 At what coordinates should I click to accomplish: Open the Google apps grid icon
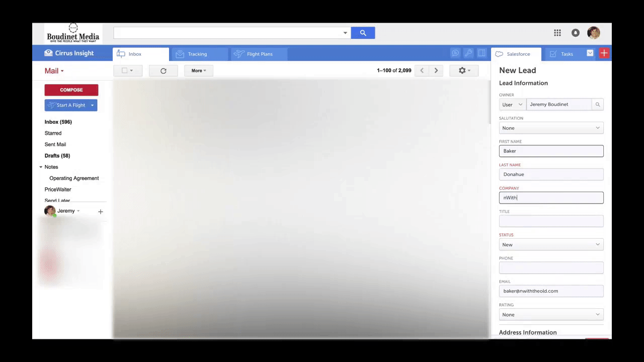pyautogui.click(x=557, y=33)
